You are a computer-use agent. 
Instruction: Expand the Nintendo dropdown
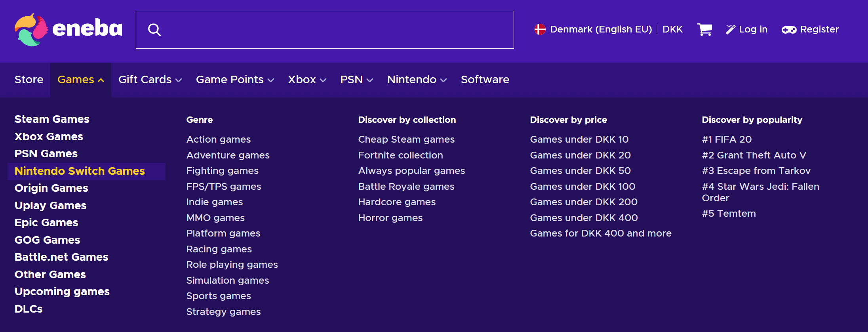(417, 80)
